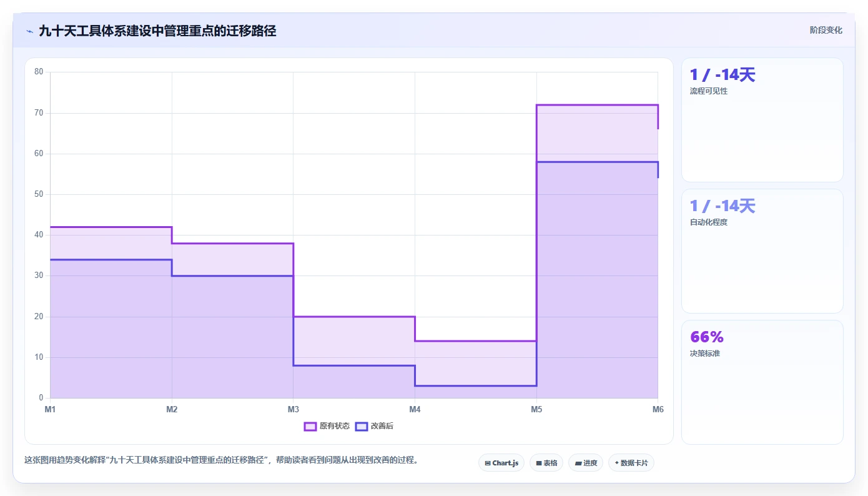The height and width of the screenshot is (496, 868).
Task: Click the 66% value
Action: pos(707,337)
